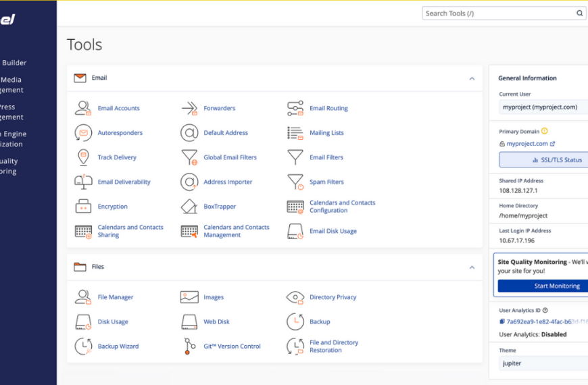Open the myproject.com domain link
The height and width of the screenshot is (385, 588).
(527, 144)
